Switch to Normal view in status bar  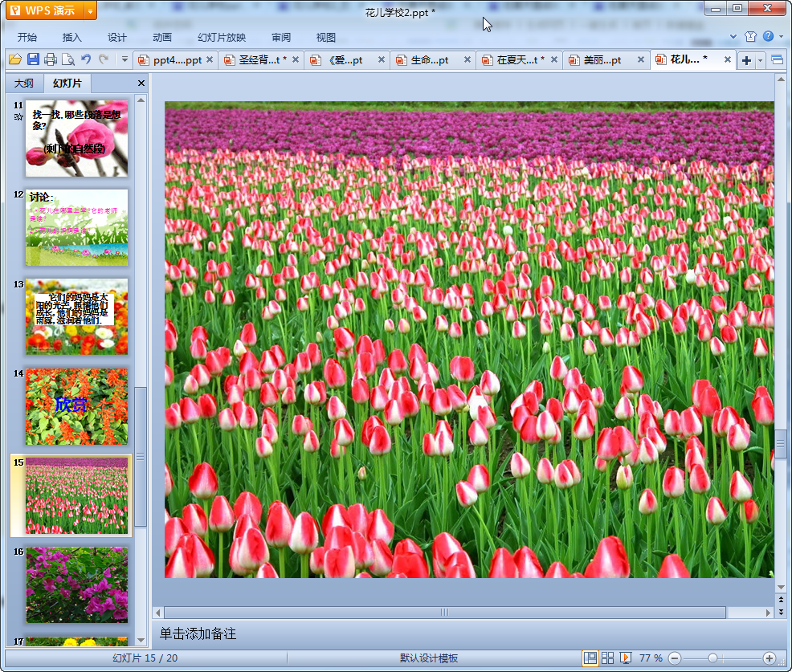pyautogui.click(x=590, y=658)
